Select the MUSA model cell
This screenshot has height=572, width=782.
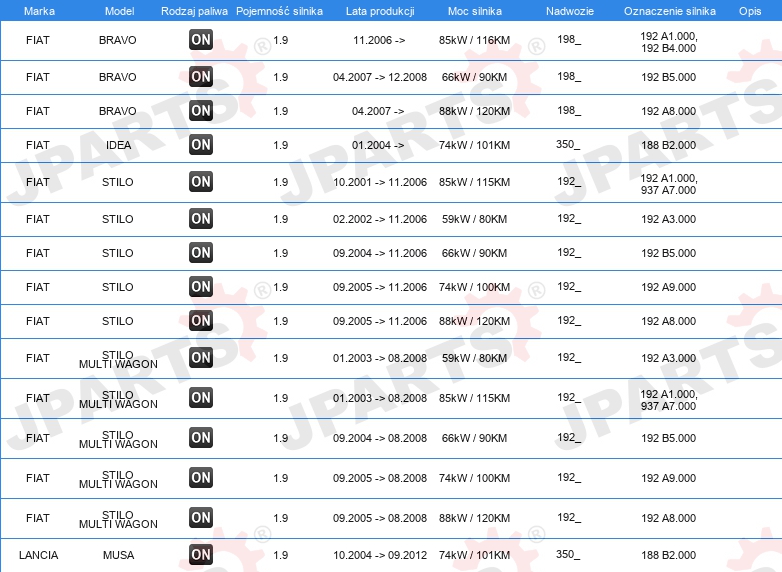[118, 555]
